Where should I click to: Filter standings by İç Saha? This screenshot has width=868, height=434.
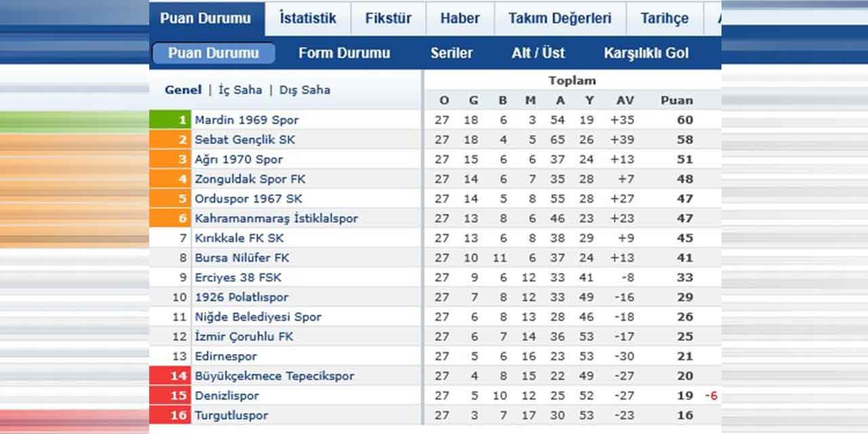point(240,90)
